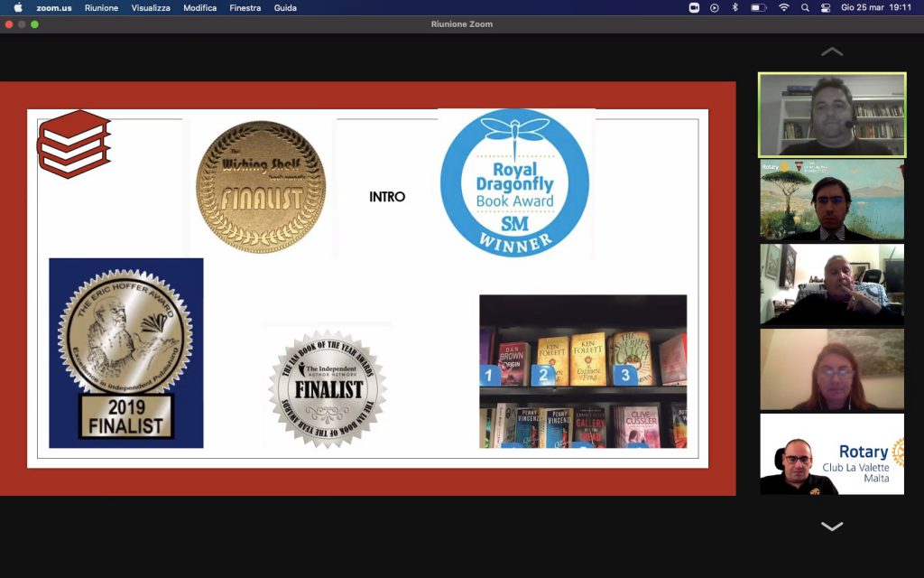
Task: Open Spotlight search from the menu bar
Action: pos(805,7)
